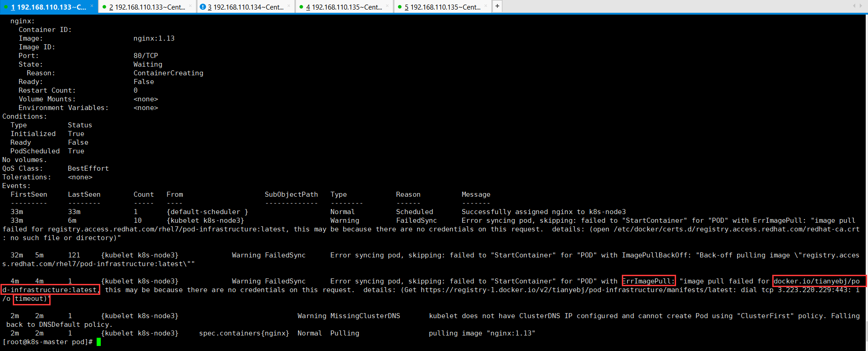Select 'no such file or directory)"' error text
The image size is (868, 351).
pos(66,238)
